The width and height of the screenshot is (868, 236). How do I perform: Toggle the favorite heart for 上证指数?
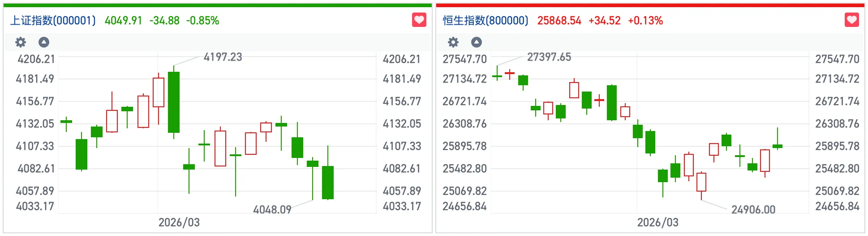(419, 20)
